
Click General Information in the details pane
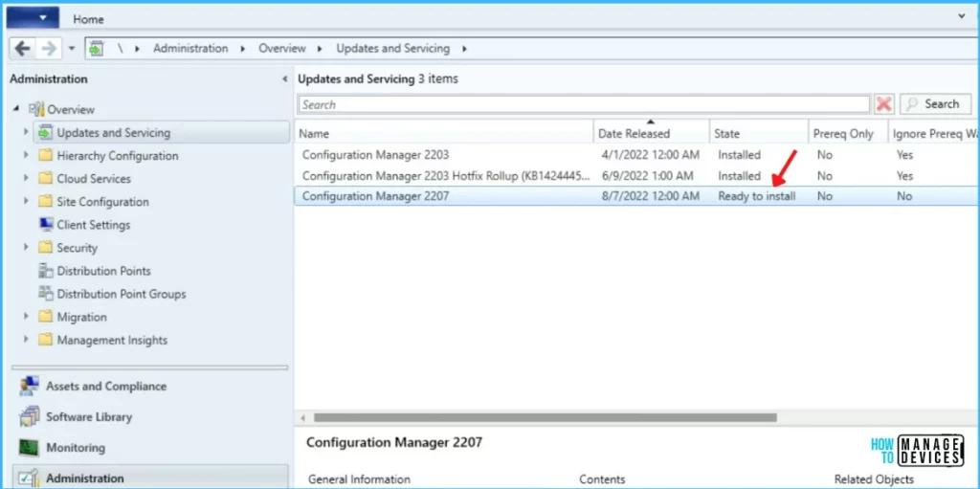[x=360, y=479]
